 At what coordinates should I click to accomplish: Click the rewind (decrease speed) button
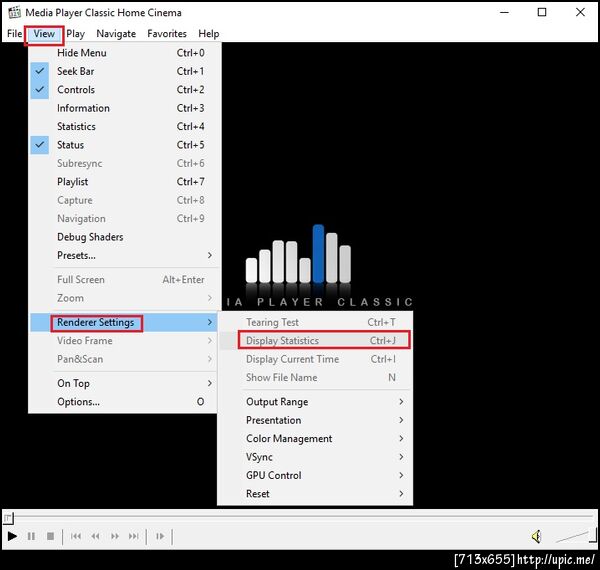click(x=95, y=536)
